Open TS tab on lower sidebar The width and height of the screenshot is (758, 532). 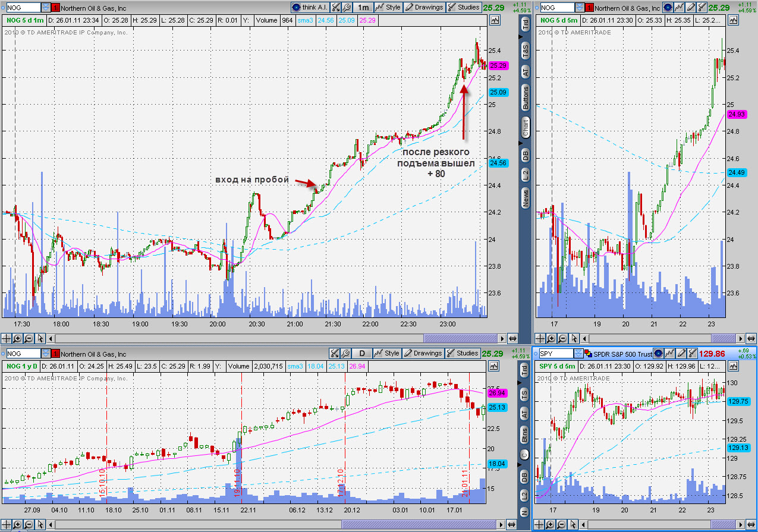coord(524,394)
